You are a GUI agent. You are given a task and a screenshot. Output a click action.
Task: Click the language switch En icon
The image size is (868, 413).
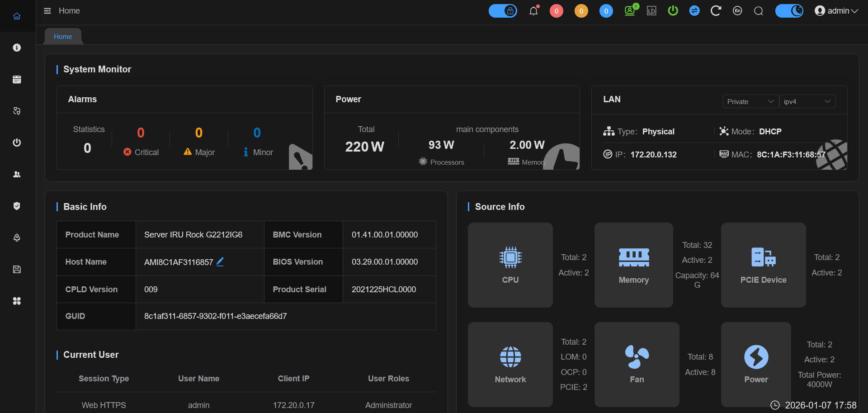point(737,11)
